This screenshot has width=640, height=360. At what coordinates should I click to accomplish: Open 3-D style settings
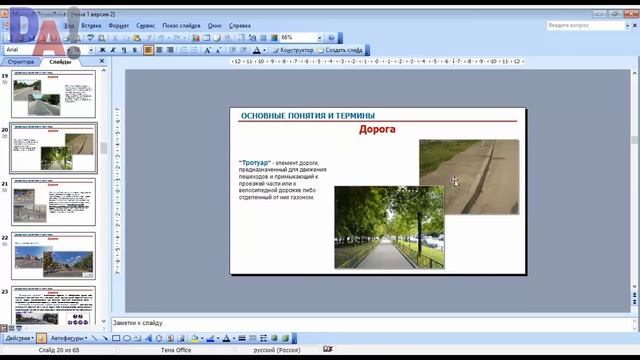pos(285,338)
